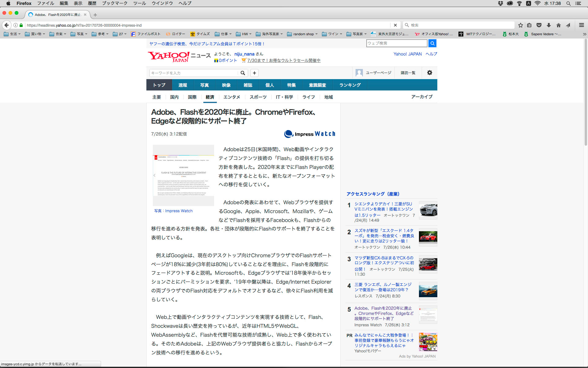Stop loading with the X button
Viewport: 588px width, 368px height.
[x=395, y=25]
